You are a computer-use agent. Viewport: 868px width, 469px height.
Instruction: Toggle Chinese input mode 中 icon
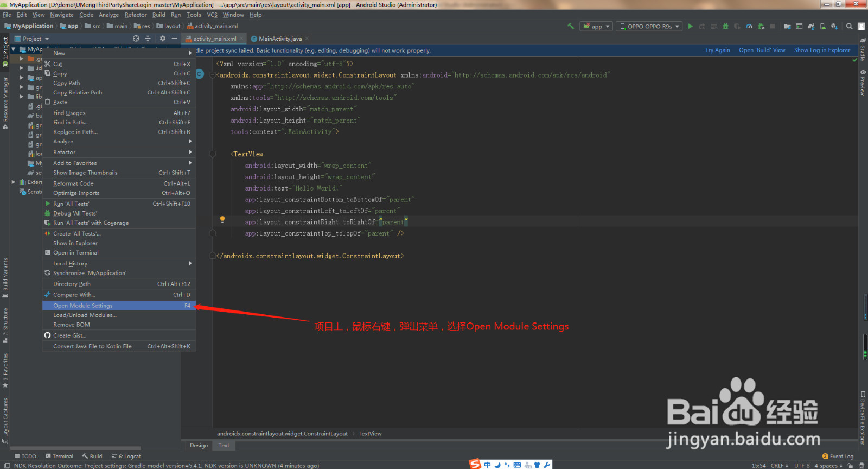[487, 465]
